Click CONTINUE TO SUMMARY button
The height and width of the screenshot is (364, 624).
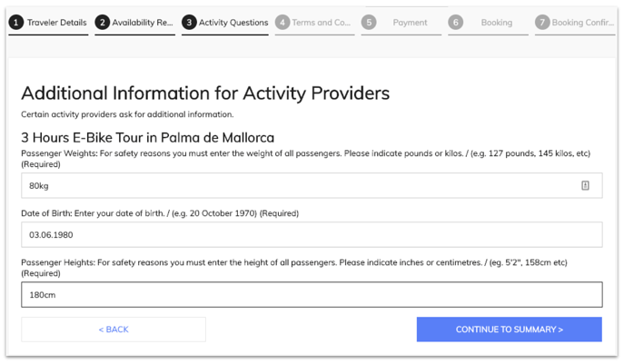click(x=510, y=330)
